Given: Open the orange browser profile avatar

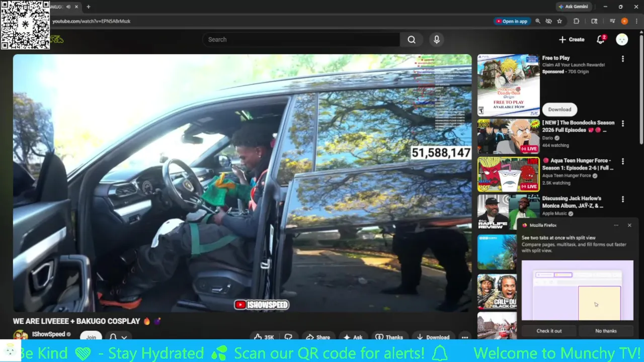Looking at the screenshot, I should [624, 21].
